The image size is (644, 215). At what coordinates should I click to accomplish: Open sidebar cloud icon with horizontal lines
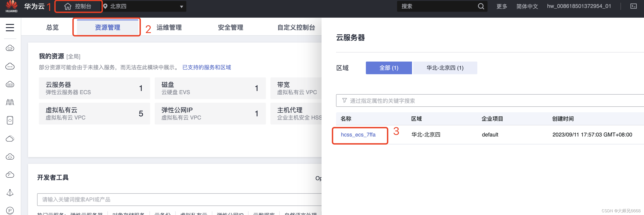click(x=10, y=48)
